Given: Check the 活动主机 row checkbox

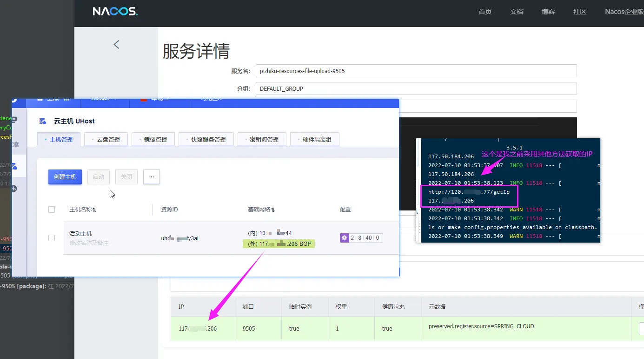Looking at the screenshot, I should click(x=52, y=238).
